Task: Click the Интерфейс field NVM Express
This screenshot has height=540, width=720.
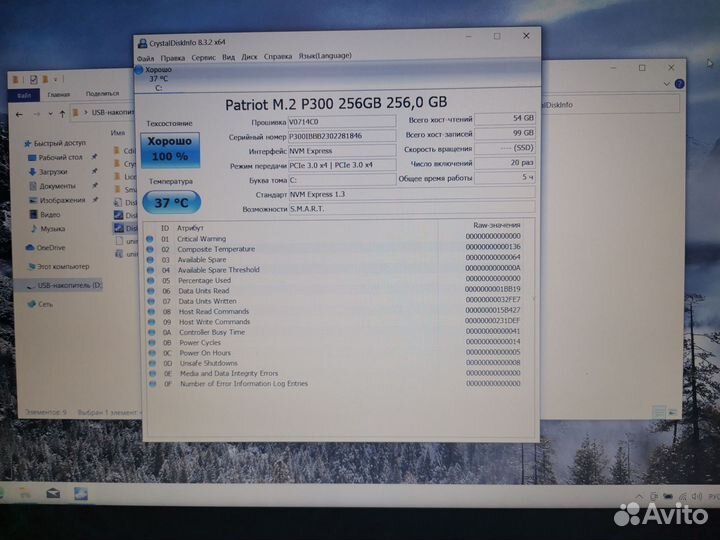Action: pyautogui.click(x=342, y=151)
